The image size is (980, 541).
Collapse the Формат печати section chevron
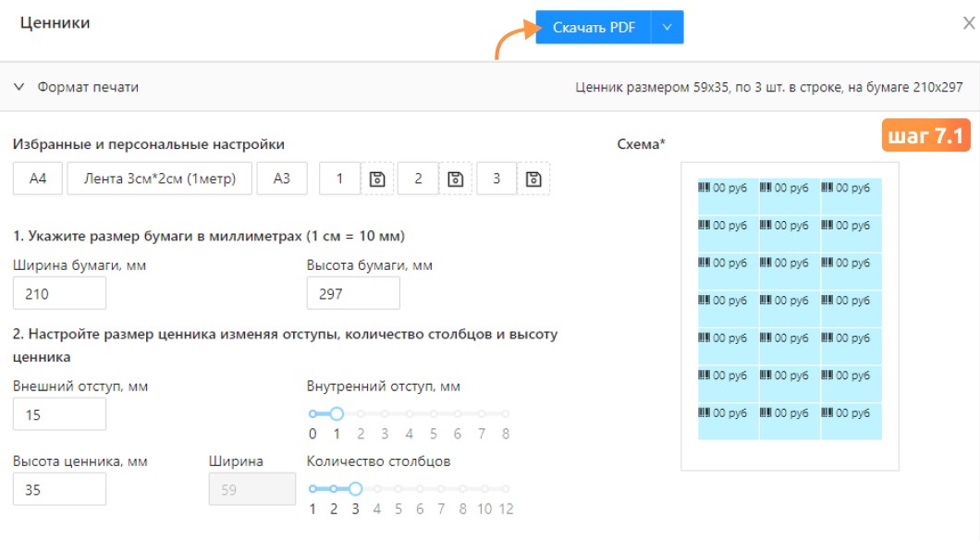coord(18,87)
